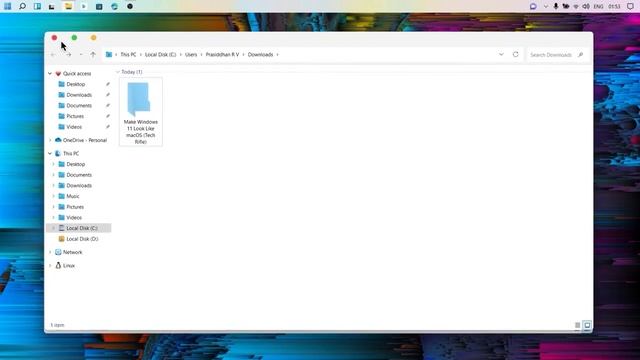Click the pin icon beside Quick access Desktop
The width and height of the screenshot is (640, 360).
(108, 84)
